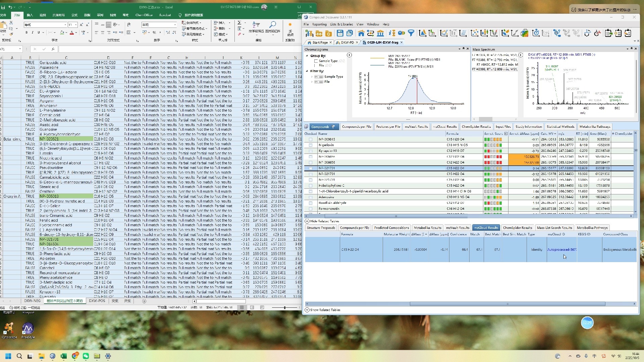The height and width of the screenshot is (362, 644).
Task: Check the Hebelophyllene C row checkbox
Action: click(x=311, y=186)
